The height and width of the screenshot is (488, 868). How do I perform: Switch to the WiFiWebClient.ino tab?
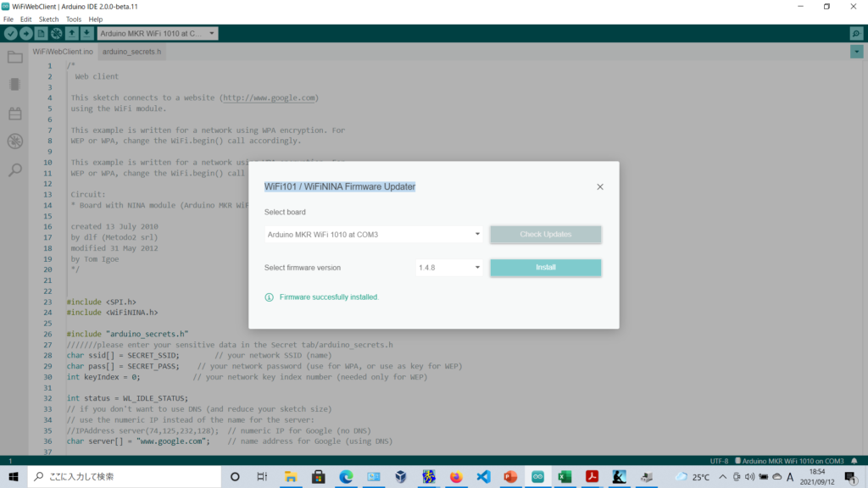pyautogui.click(x=63, y=52)
